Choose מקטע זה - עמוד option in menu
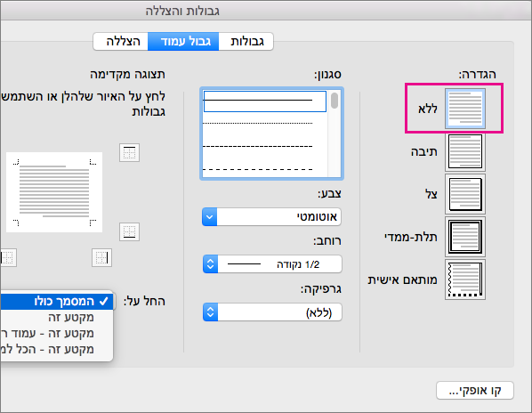Screen dimensions: 532x413 coord(56,334)
